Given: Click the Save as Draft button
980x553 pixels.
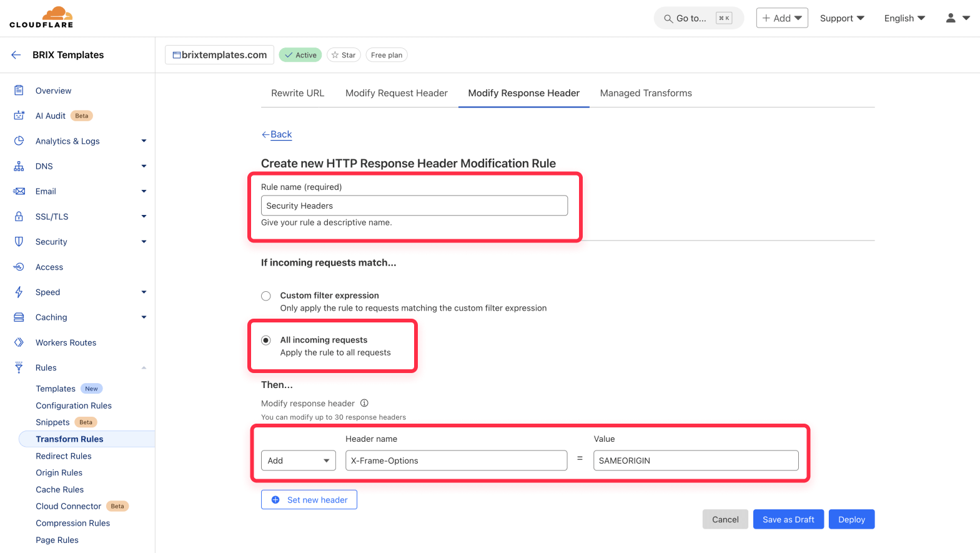Looking at the screenshot, I should pos(788,519).
